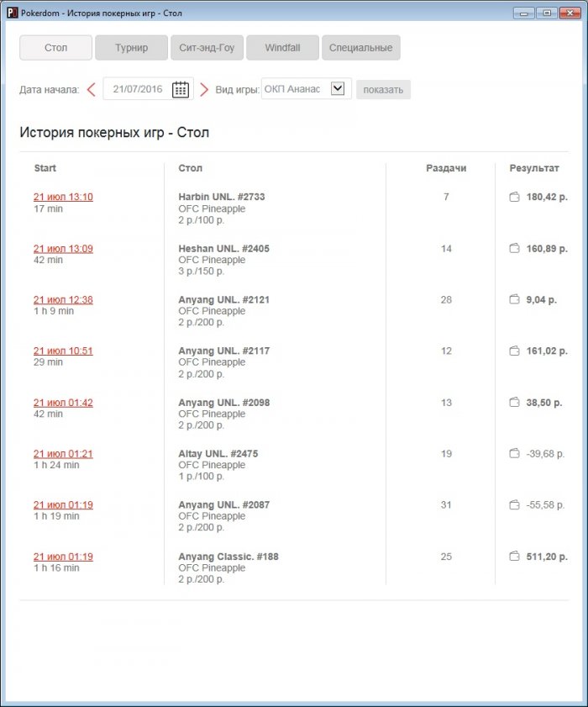Click the Pokerdom logo in title bar
This screenshot has width=588, height=707.
pos(12,13)
